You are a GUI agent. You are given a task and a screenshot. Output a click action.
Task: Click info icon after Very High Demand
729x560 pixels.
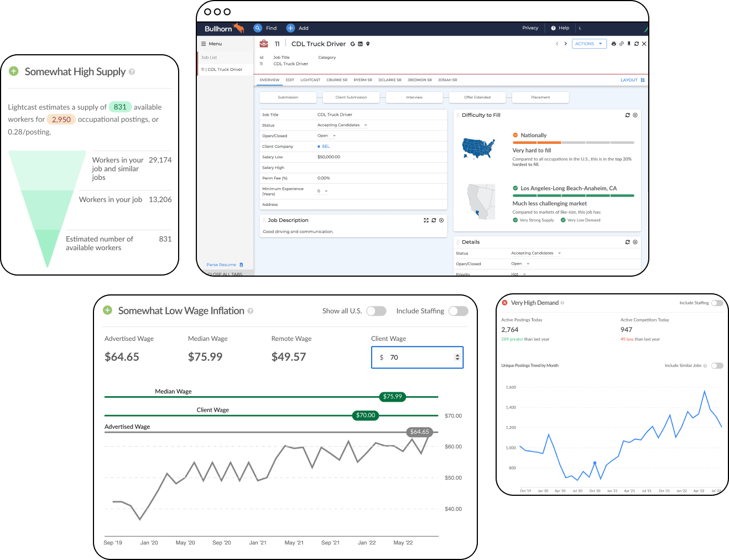(x=563, y=303)
